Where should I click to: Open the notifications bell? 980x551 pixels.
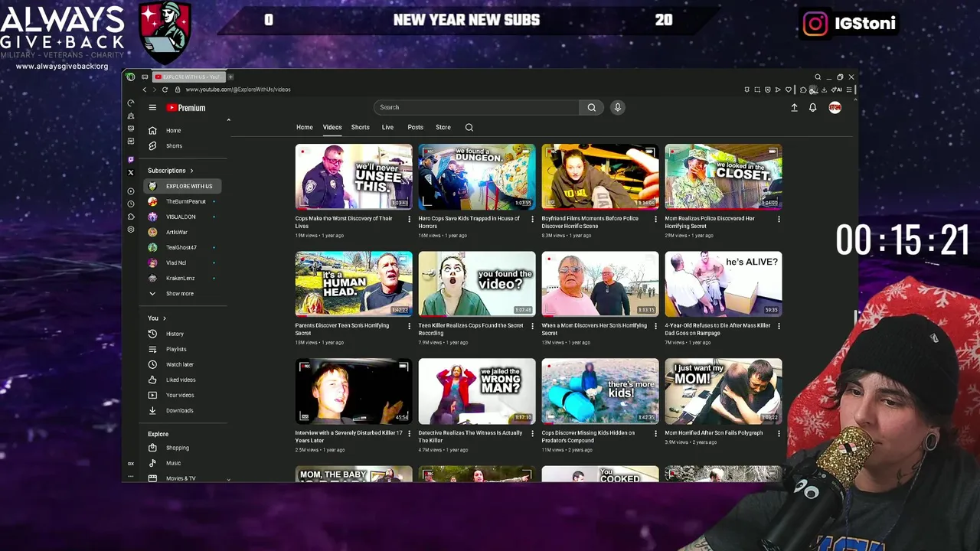pyautogui.click(x=813, y=108)
